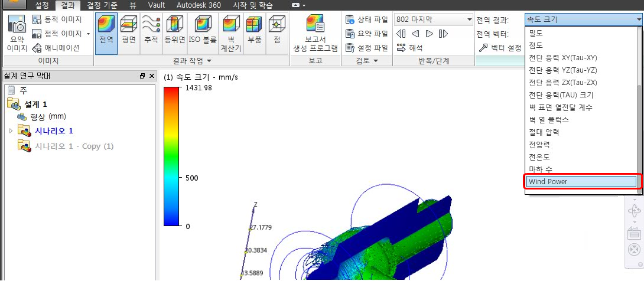Select 정적 이미지 option
Viewport: 644px width, 281px height.
coord(57,34)
